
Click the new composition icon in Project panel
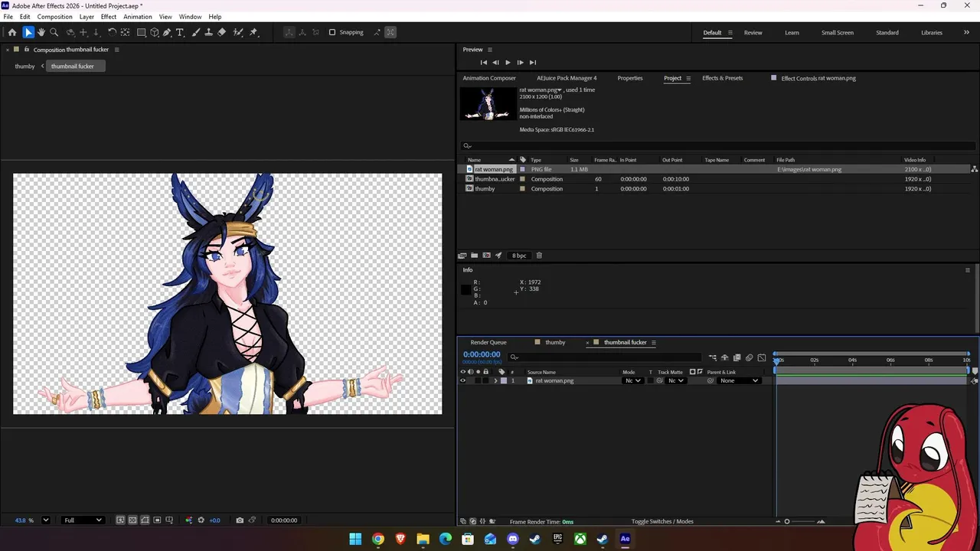pyautogui.click(x=486, y=256)
